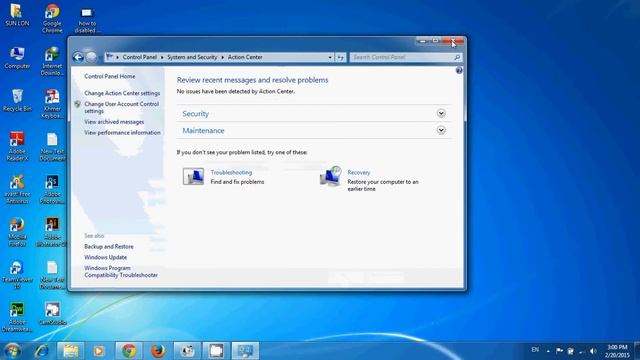This screenshot has width=640, height=360.
Task: Select 'how to disabled' desktop file
Action: [x=87, y=19]
